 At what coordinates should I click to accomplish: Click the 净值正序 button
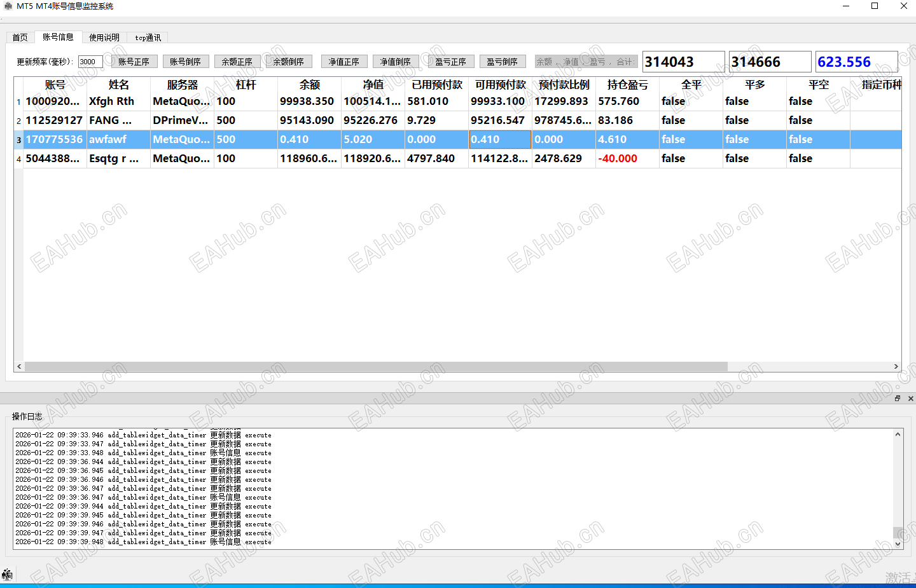click(344, 62)
